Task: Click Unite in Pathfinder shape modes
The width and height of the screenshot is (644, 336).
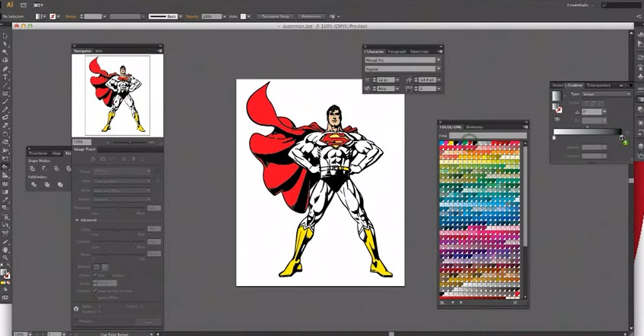Action: 33,168
